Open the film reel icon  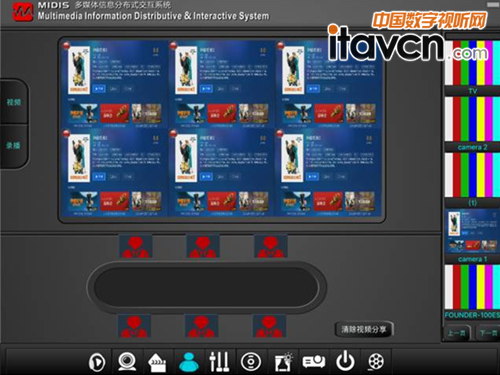tap(376, 362)
